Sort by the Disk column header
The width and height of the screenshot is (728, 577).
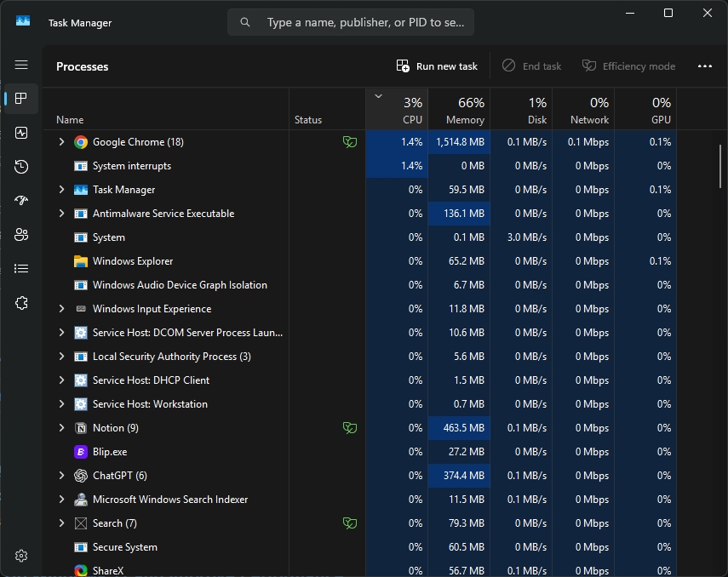(521, 111)
